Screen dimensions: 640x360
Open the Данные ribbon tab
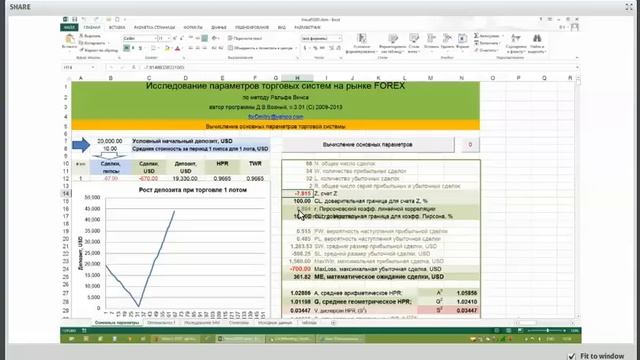point(219,27)
